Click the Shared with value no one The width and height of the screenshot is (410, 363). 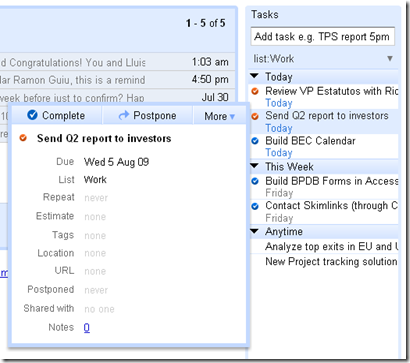tap(99, 309)
